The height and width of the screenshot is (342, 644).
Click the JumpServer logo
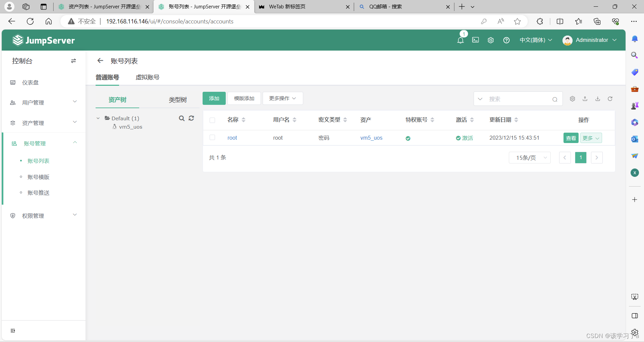point(44,40)
